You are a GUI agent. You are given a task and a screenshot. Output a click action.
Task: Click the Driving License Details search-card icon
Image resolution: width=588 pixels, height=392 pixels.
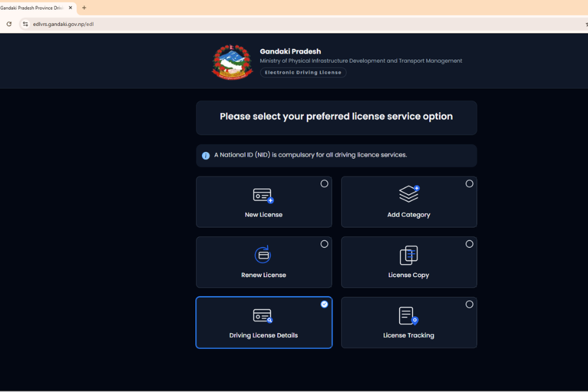[263, 316]
